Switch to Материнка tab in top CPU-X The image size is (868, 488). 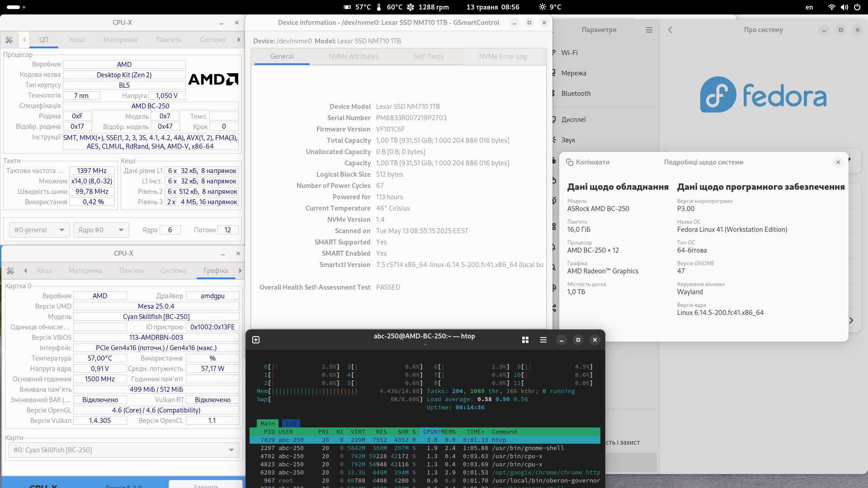(120, 40)
